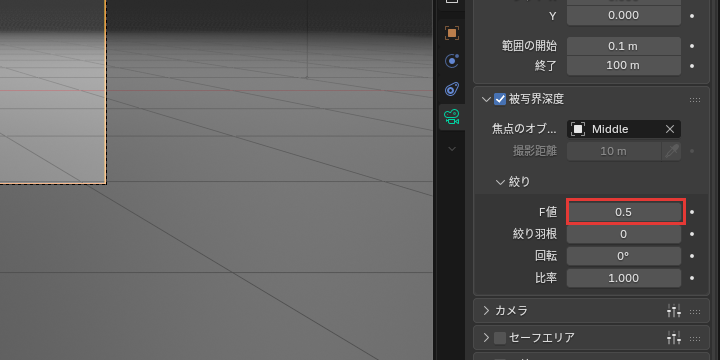Open the 焦点のオブジェクト Middle selector
Viewport: 720px width, 360px height.
[x=624, y=129]
